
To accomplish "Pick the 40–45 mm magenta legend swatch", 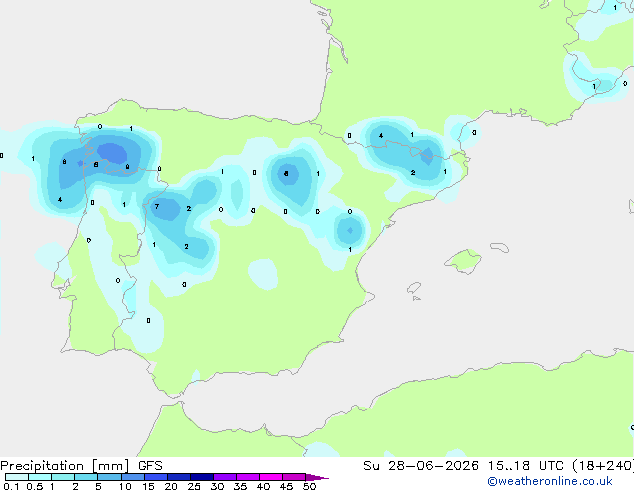I will click(271, 477).
